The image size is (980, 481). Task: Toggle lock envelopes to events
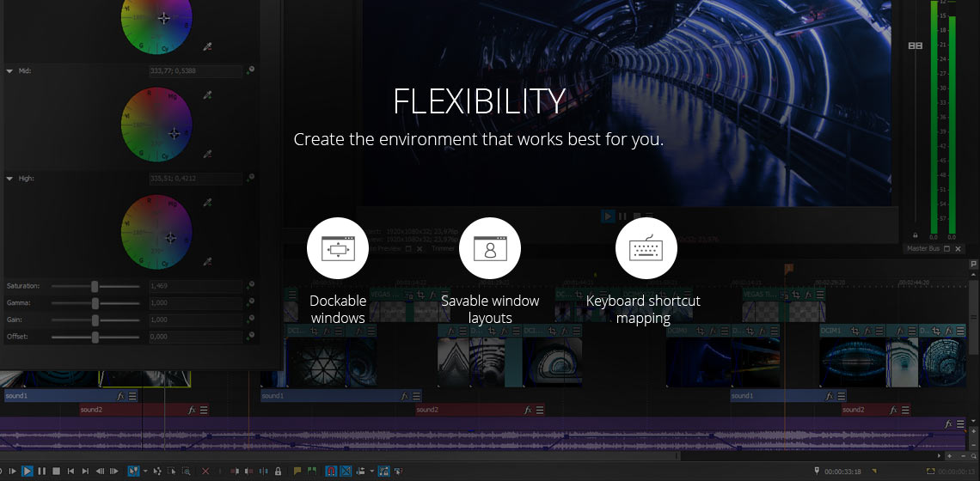tap(383, 471)
